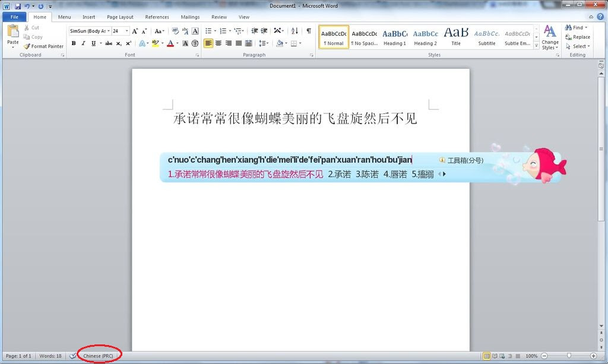Viewport: 608px width, 364px height.
Task: Open the Mailings ribbon tab
Action: (x=190, y=17)
